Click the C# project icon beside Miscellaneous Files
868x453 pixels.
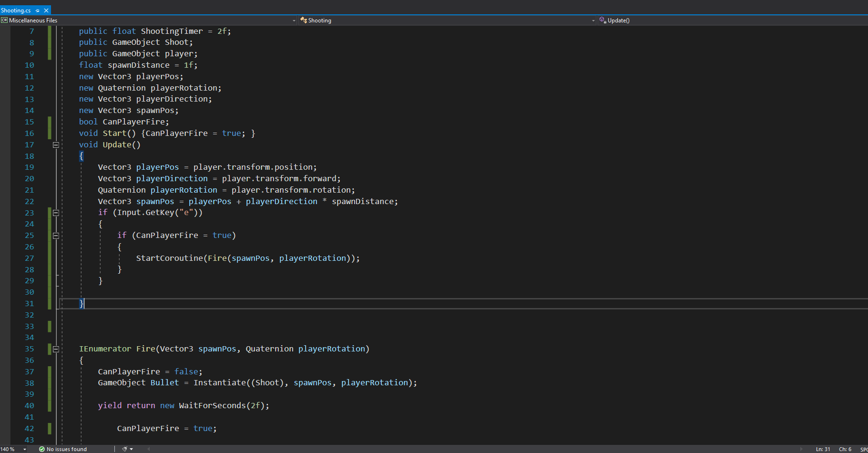click(4, 21)
